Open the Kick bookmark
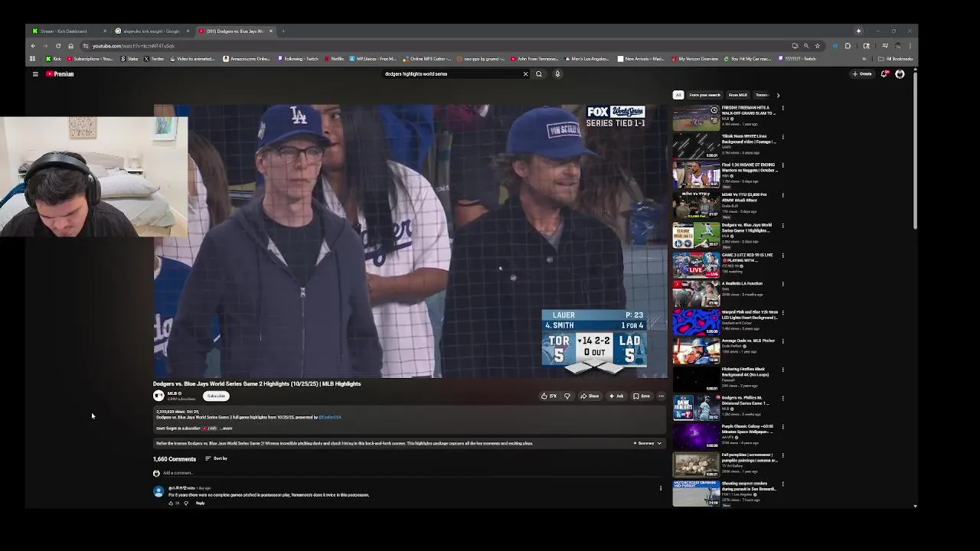 [54, 59]
